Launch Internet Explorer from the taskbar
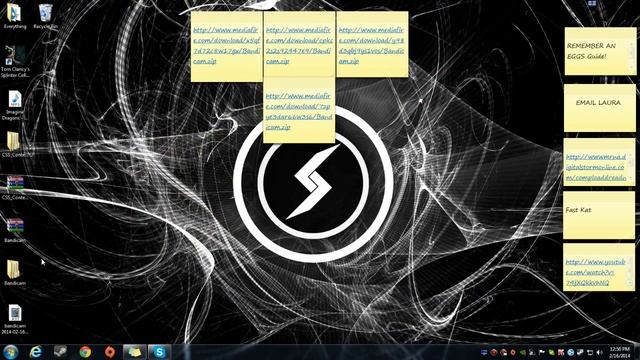The height and width of the screenshot is (360, 640). (x=36, y=352)
